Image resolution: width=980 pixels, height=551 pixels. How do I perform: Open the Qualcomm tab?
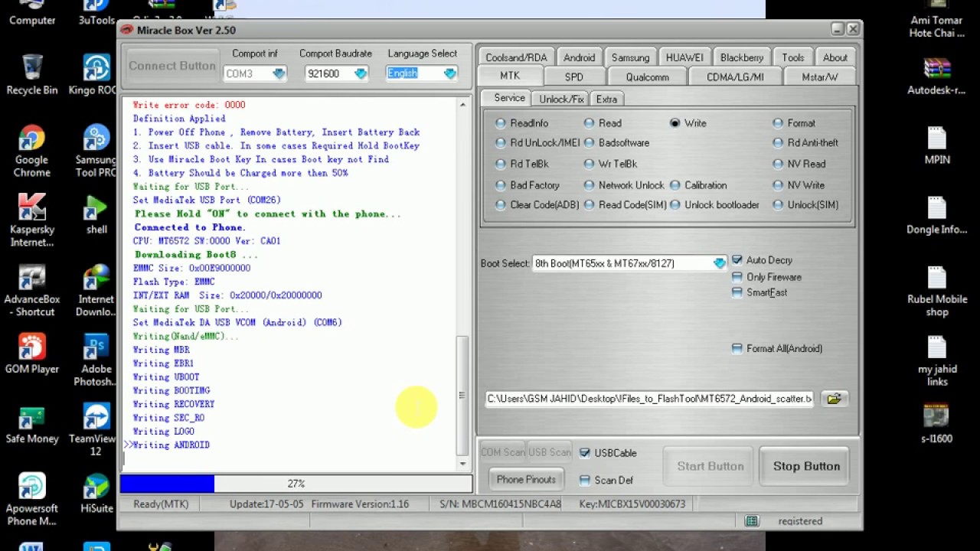pyautogui.click(x=647, y=77)
